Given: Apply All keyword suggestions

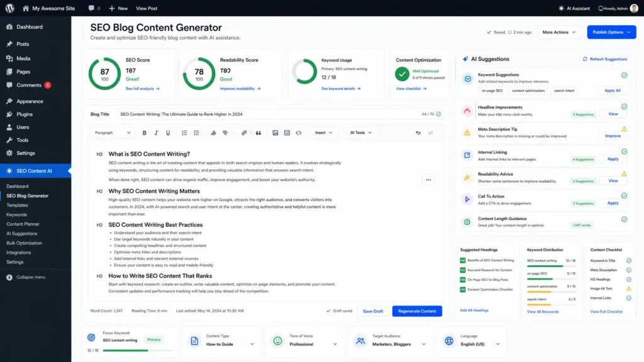Looking at the screenshot, I should (613, 90).
